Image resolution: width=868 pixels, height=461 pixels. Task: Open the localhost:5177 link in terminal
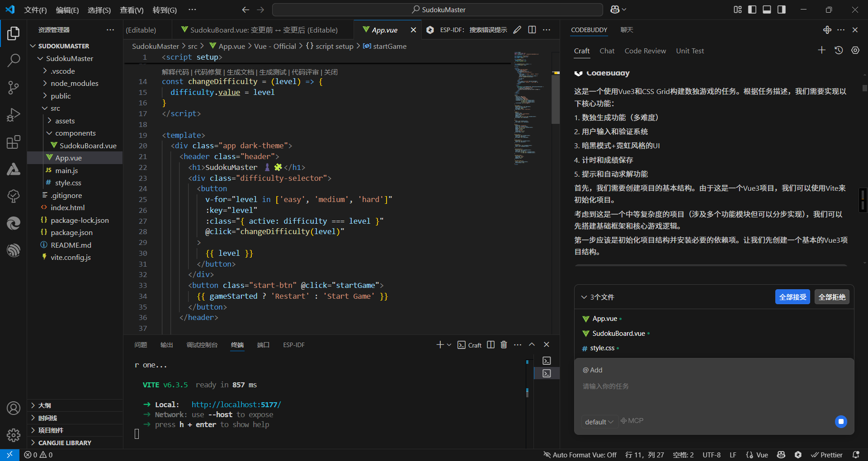point(236,405)
